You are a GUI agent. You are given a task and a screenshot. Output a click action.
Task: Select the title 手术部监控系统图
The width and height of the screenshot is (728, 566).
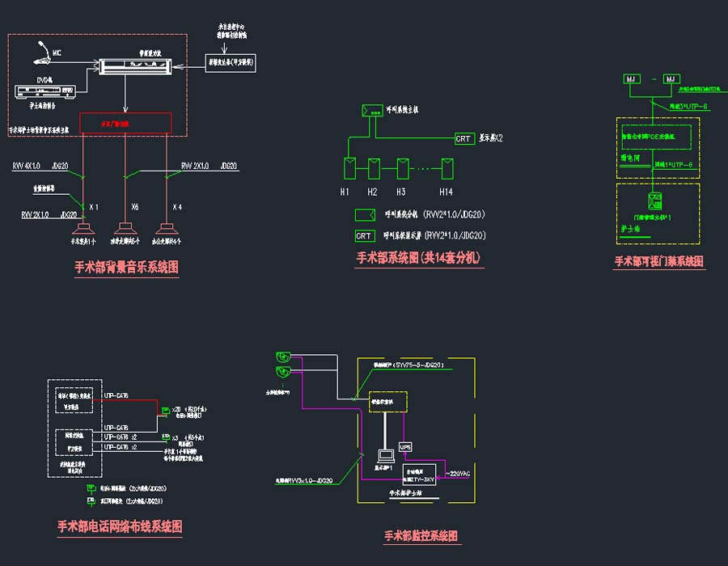(x=421, y=535)
